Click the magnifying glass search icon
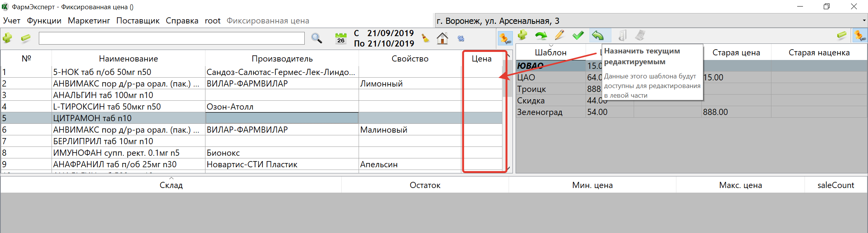Screen dimensions: 868x233 pyautogui.click(x=316, y=38)
